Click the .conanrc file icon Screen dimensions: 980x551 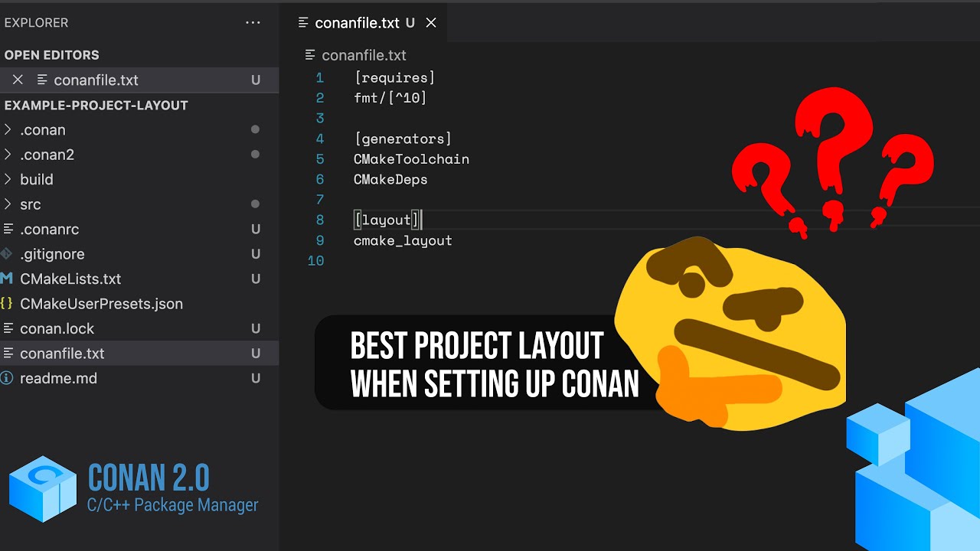click(8, 229)
